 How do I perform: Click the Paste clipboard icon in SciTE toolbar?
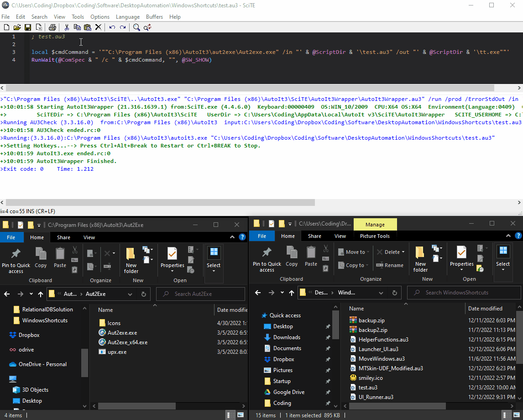88,27
